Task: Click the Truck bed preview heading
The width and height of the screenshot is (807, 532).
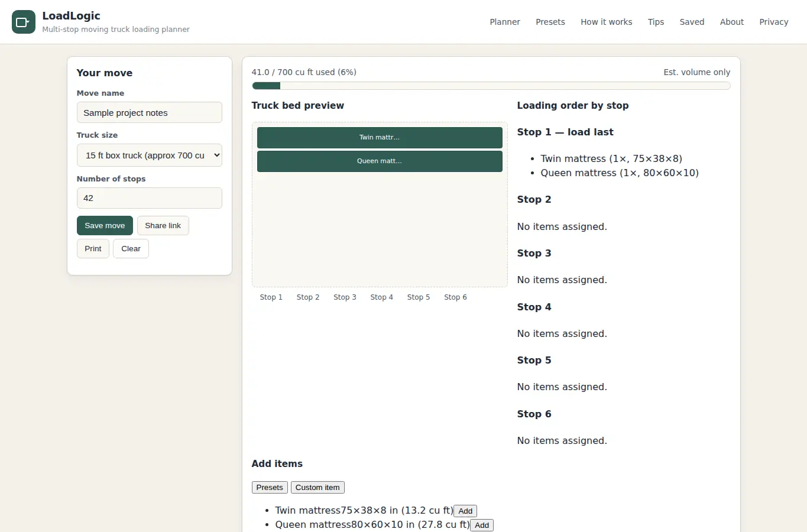Action: click(298, 105)
